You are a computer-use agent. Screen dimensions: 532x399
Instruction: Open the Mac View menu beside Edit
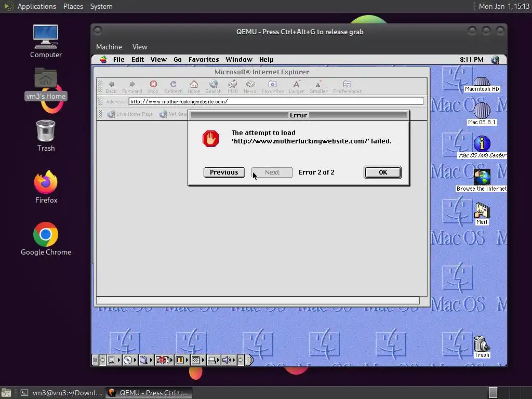tap(158, 60)
